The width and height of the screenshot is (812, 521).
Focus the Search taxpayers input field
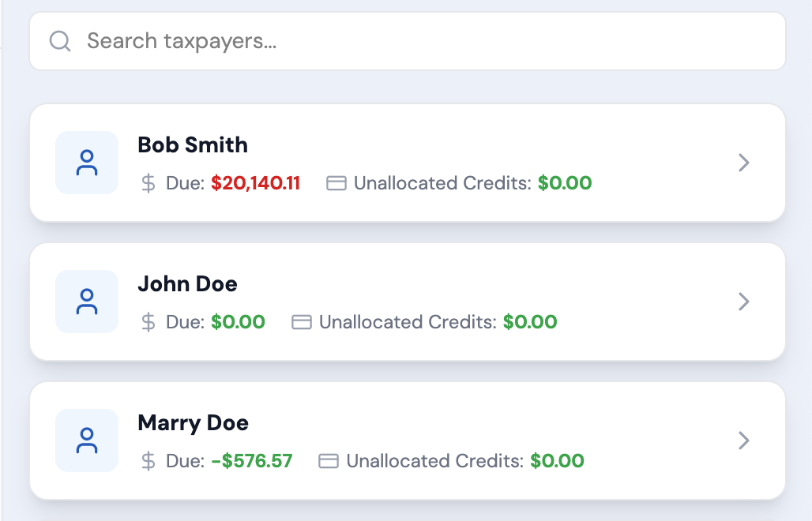pyautogui.click(x=427, y=41)
